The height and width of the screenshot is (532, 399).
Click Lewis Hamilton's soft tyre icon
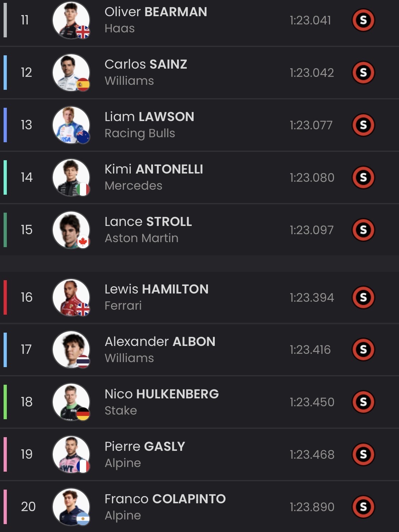click(363, 297)
